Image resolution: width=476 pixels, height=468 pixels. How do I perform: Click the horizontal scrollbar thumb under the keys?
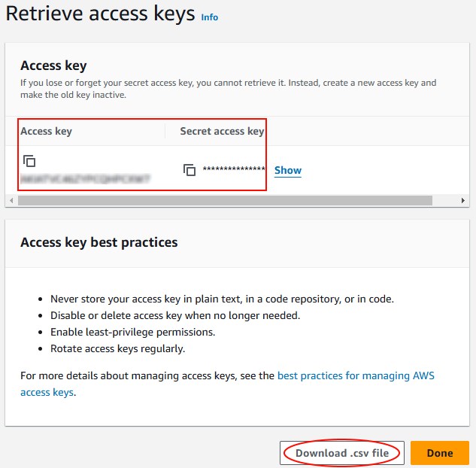225,200
